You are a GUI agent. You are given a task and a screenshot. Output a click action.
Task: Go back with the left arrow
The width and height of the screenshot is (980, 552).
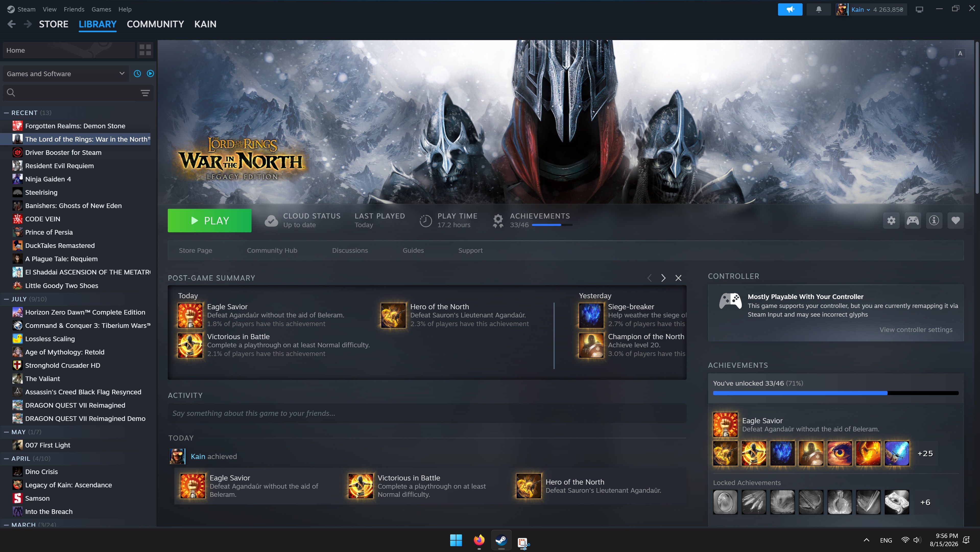click(x=11, y=24)
